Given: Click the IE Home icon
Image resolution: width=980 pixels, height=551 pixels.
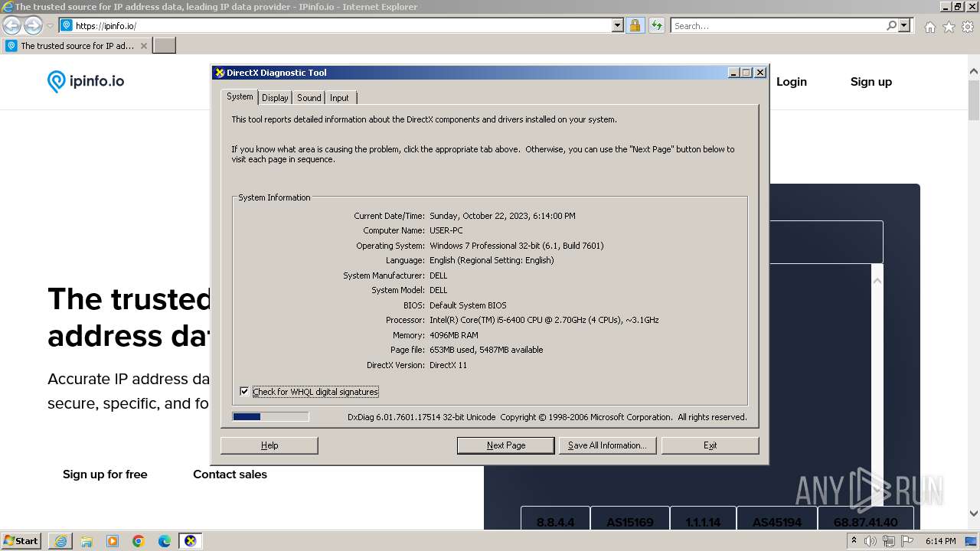Looking at the screenshot, I should [929, 27].
